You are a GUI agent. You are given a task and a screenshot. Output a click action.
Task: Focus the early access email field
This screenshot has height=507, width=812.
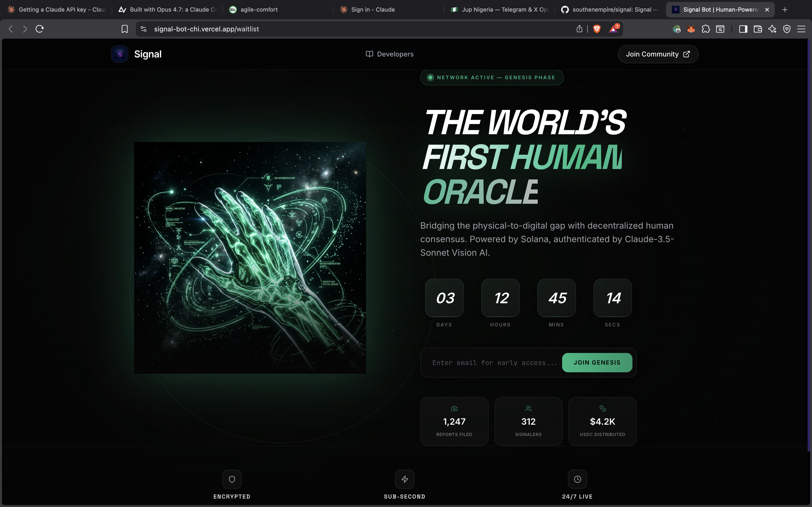point(494,363)
